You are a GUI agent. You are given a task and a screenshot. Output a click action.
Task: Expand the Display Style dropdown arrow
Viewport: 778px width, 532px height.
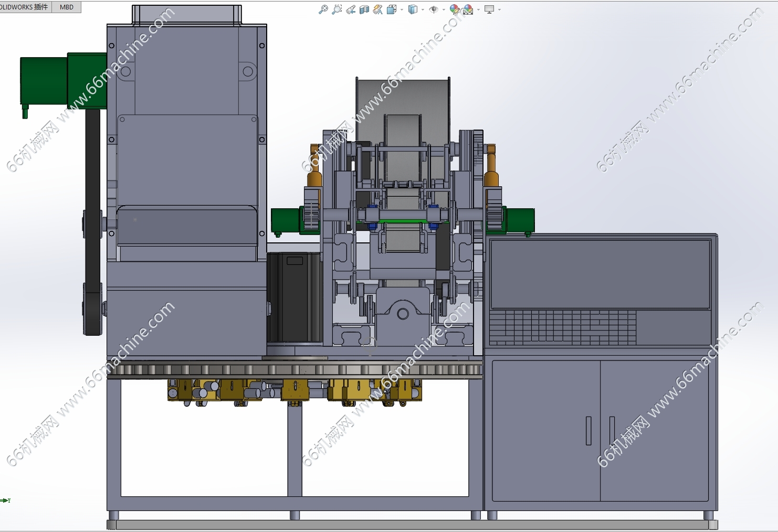423,9
